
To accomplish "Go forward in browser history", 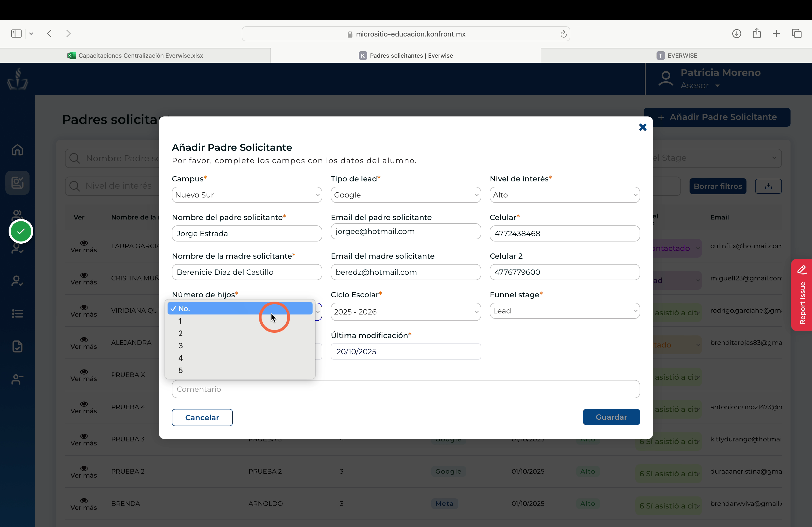I will click(x=68, y=33).
